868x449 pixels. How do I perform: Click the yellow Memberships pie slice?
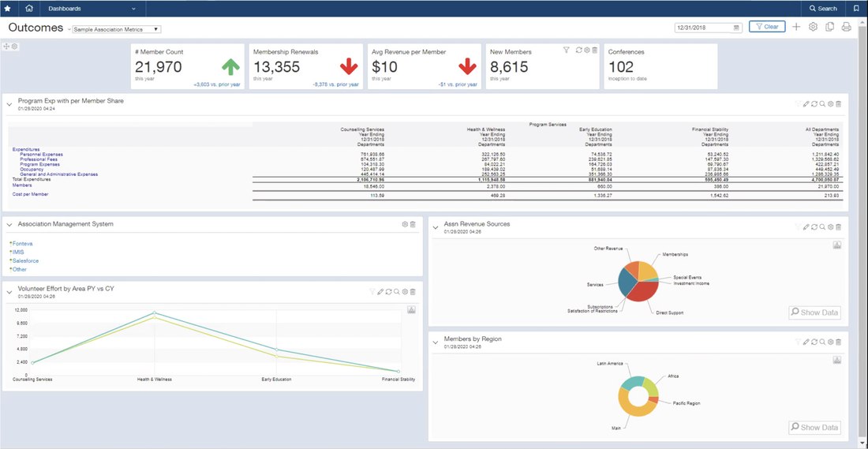647,271
